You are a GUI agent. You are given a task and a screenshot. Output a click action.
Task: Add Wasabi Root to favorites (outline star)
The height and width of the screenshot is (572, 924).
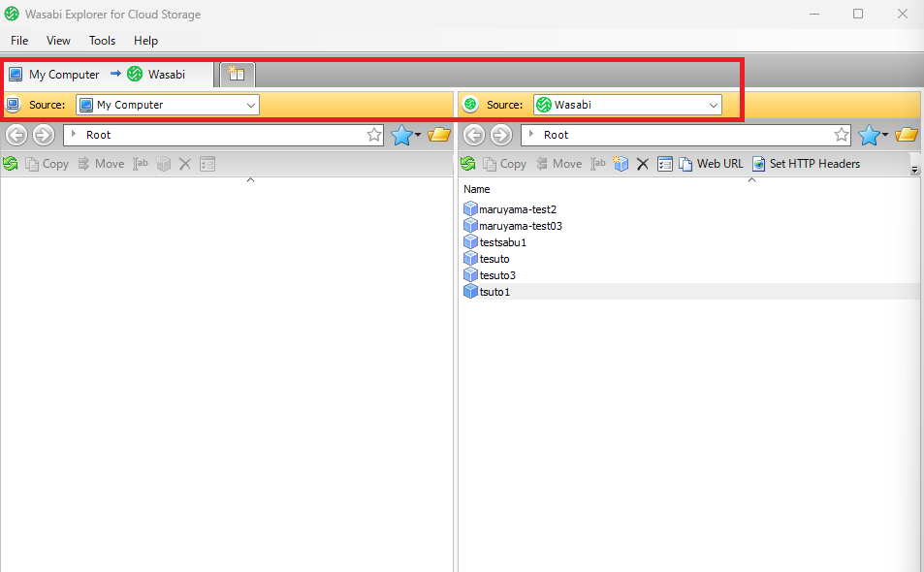coord(842,135)
